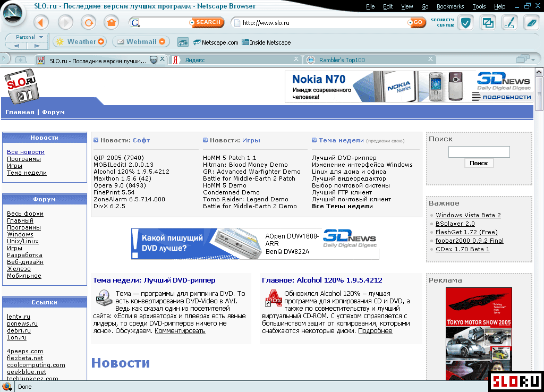
Task: Click the Reload page button
Action: point(88,22)
